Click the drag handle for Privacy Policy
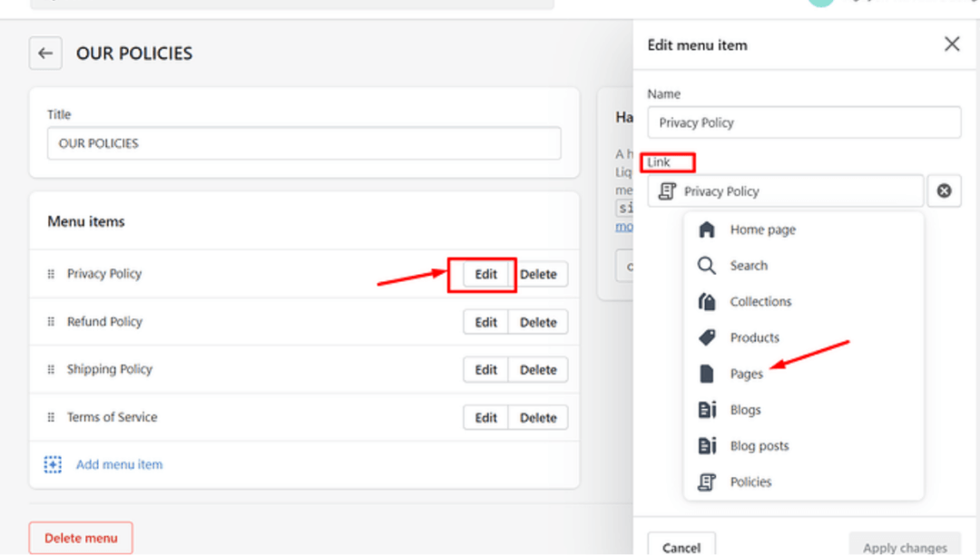 point(51,274)
